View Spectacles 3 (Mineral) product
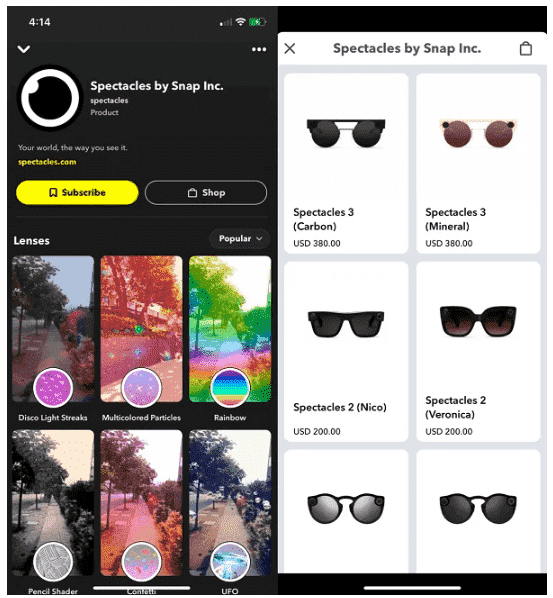The image size is (553, 598). point(478,163)
